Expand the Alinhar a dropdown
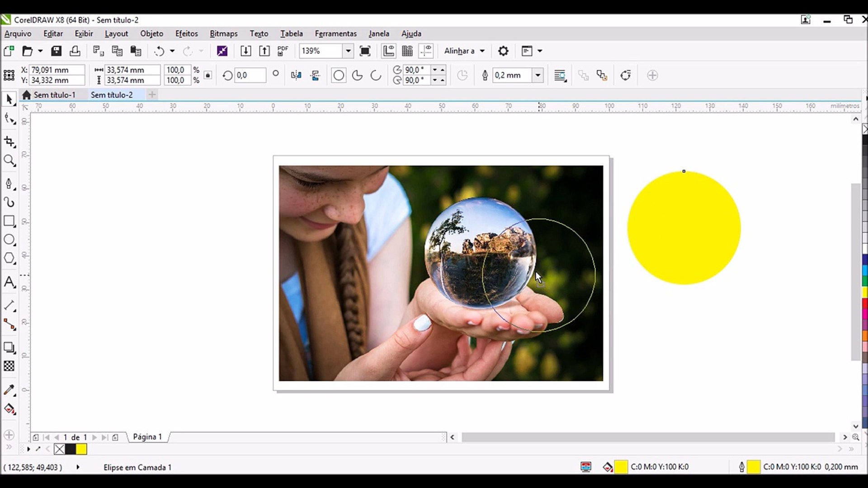 [482, 51]
